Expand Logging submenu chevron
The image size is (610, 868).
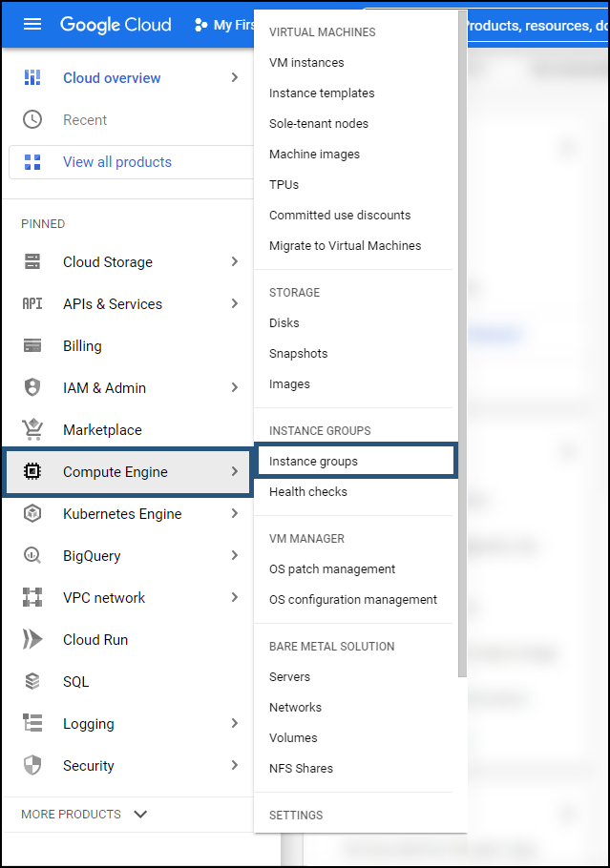[x=235, y=723]
